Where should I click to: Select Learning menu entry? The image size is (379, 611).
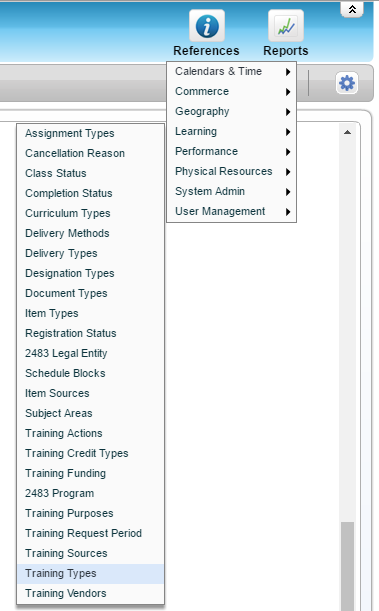click(x=231, y=132)
